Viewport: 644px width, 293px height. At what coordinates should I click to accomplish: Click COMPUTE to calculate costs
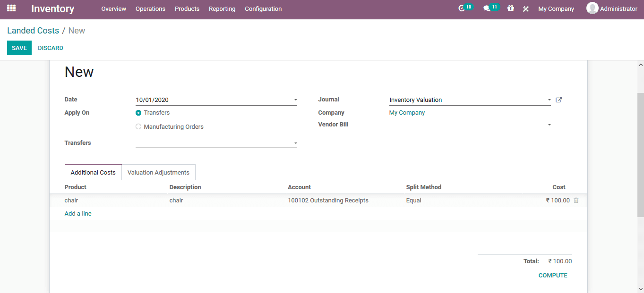pyautogui.click(x=553, y=275)
